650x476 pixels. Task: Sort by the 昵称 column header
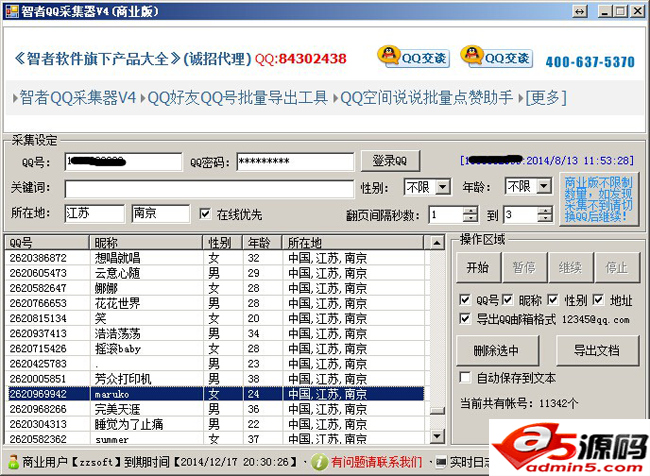click(146, 242)
